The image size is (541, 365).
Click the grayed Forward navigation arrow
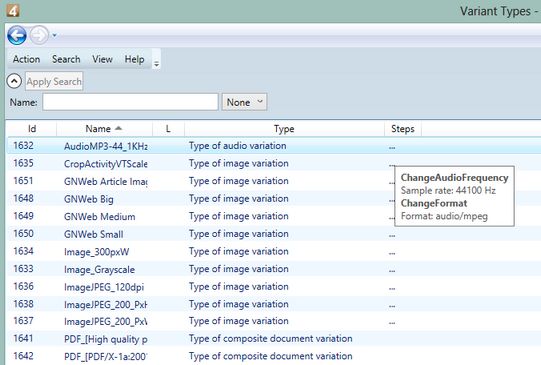39,35
